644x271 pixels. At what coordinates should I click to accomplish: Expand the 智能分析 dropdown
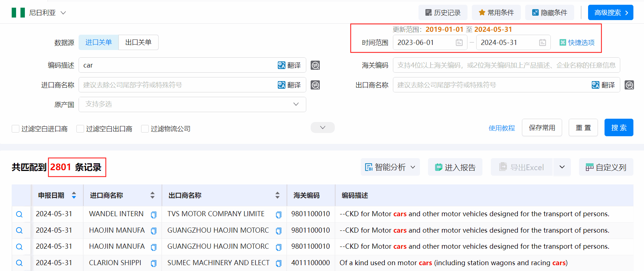390,167
